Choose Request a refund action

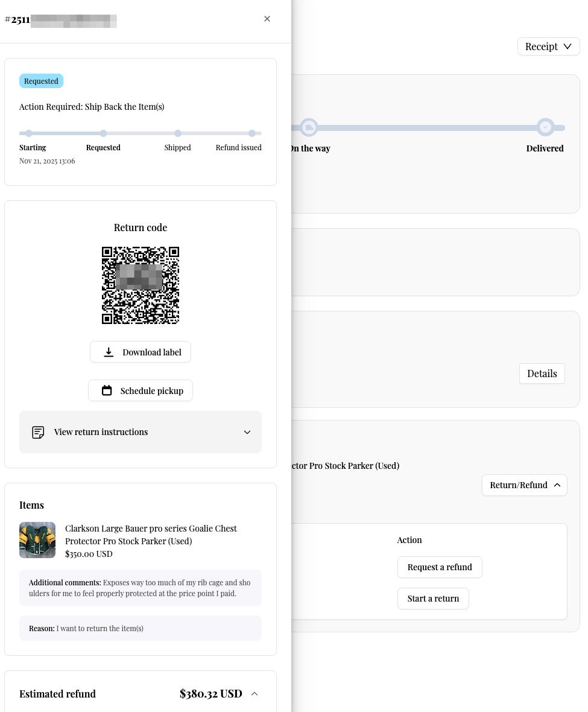[440, 567]
